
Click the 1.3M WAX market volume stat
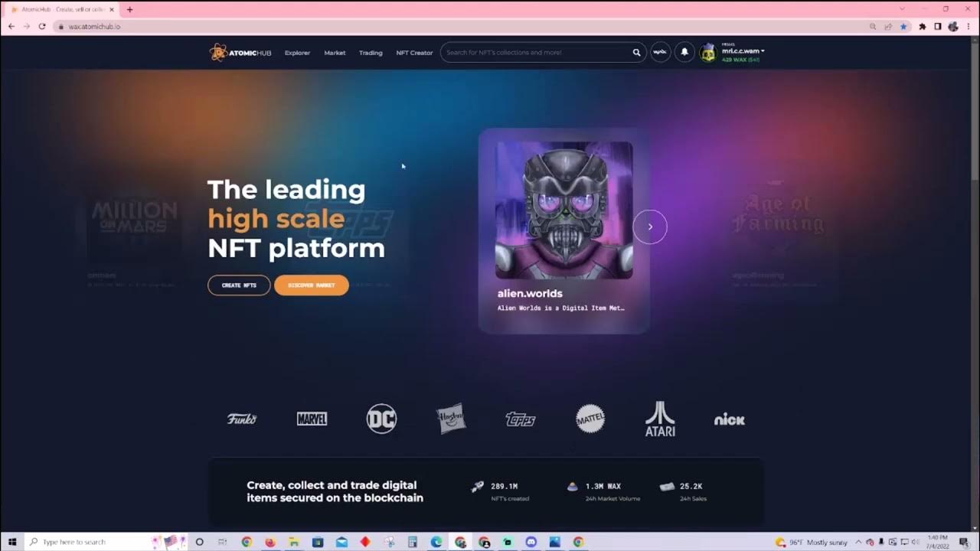[x=603, y=491]
